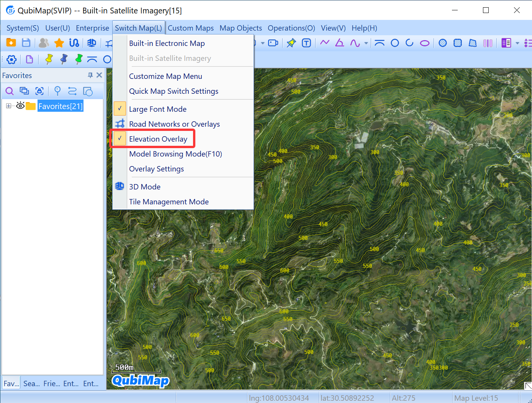This screenshot has height=403, width=532.
Task: Select the purple ellipse drawing tool
Action: pos(425,43)
